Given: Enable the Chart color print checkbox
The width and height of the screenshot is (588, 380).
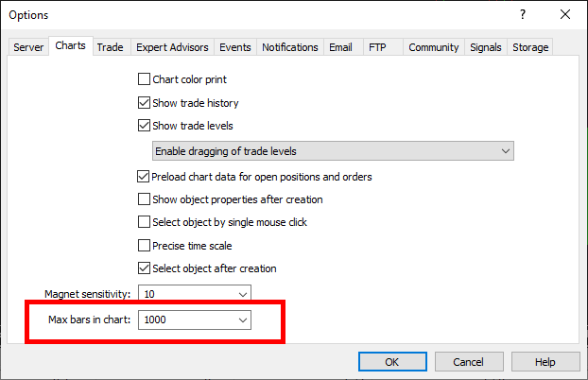Looking at the screenshot, I should [145, 79].
